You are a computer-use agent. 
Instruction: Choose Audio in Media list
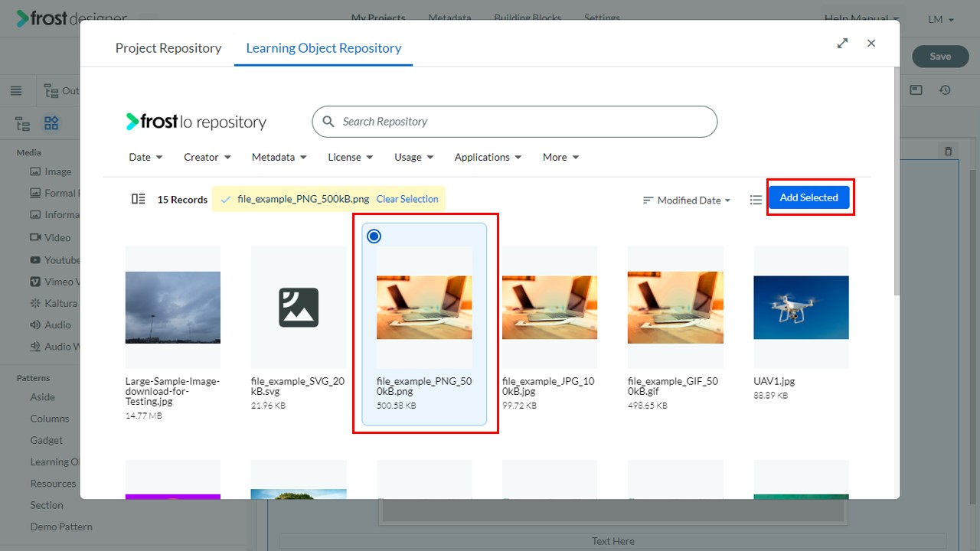51,324
